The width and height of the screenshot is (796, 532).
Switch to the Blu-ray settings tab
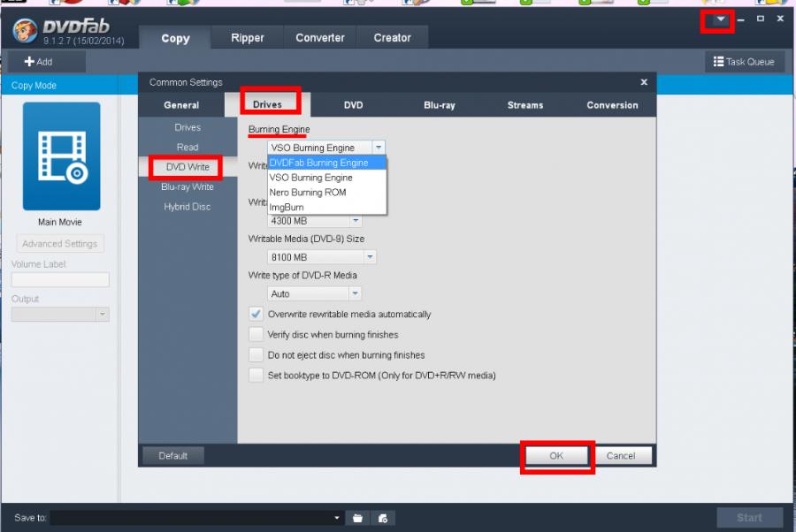[x=440, y=105]
